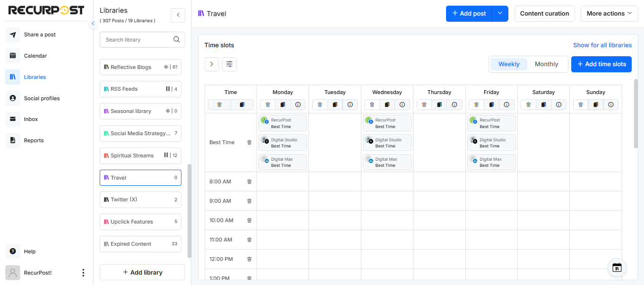Delete Sunday's time slots
The width and height of the screenshot is (644, 285).
pyautogui.click(x=581, y=104)
